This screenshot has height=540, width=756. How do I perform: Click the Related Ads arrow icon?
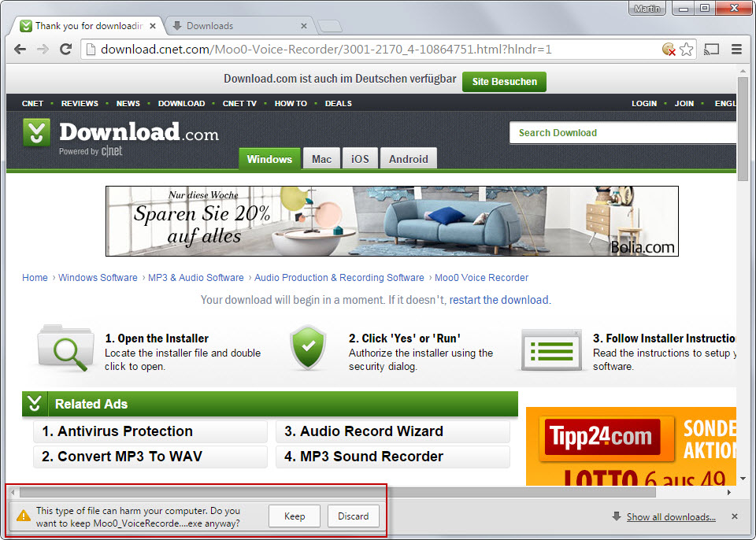(35, 404)
